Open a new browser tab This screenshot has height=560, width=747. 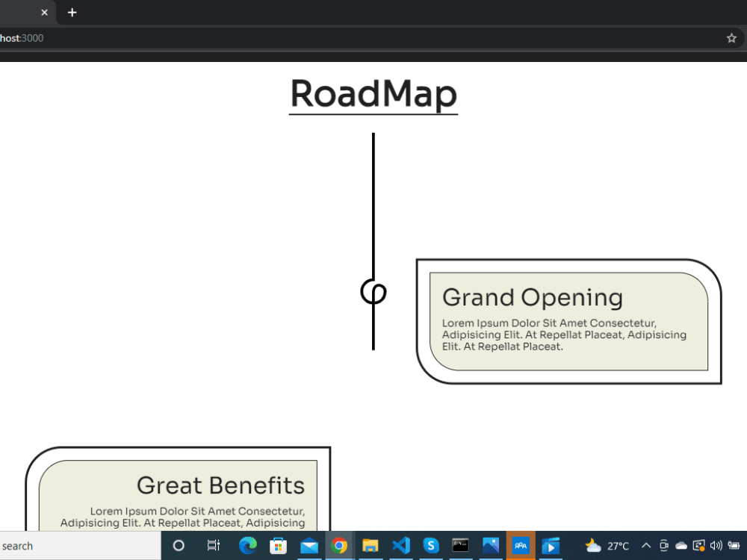pos(72,12)
